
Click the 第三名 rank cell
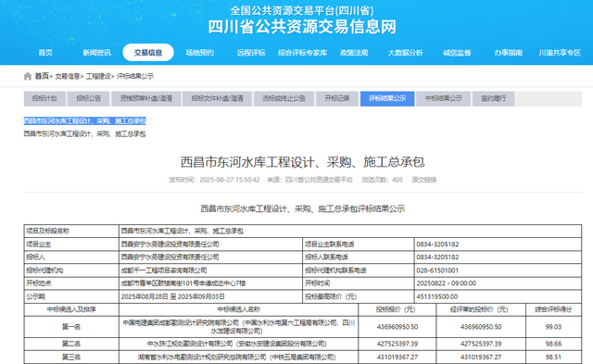click(x=71, y=357)
